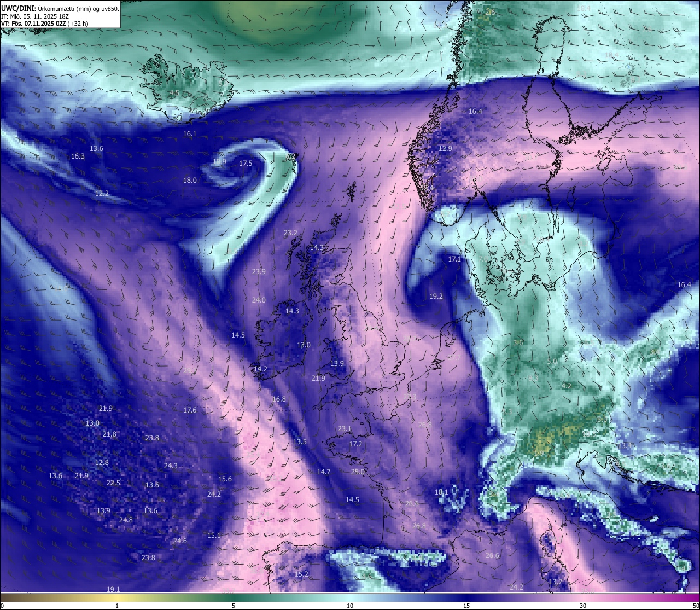Click the 18.0 value near the swirl
The image size is (700, 610).
click(190, 180)
